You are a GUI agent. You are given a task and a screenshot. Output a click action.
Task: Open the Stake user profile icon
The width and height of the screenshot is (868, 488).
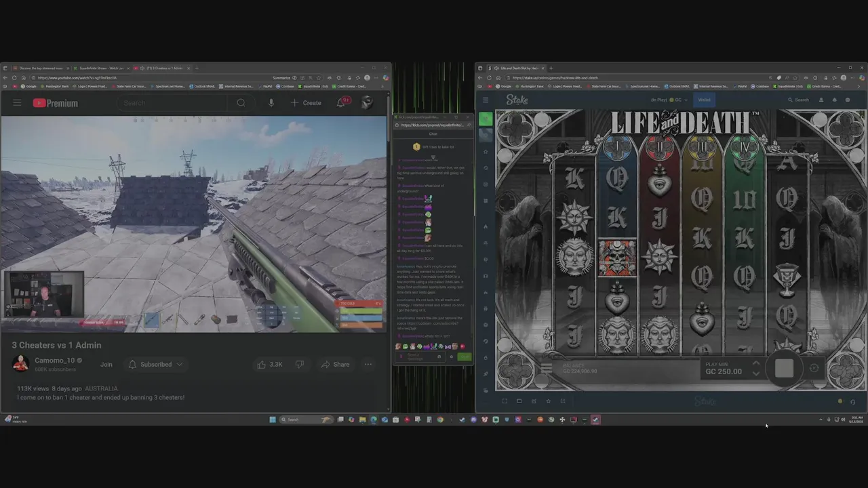(x=821, y=100)
